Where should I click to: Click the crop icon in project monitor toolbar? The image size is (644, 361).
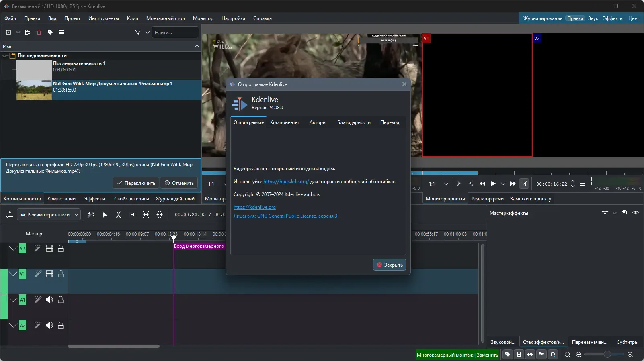click(x=524, y=184)
